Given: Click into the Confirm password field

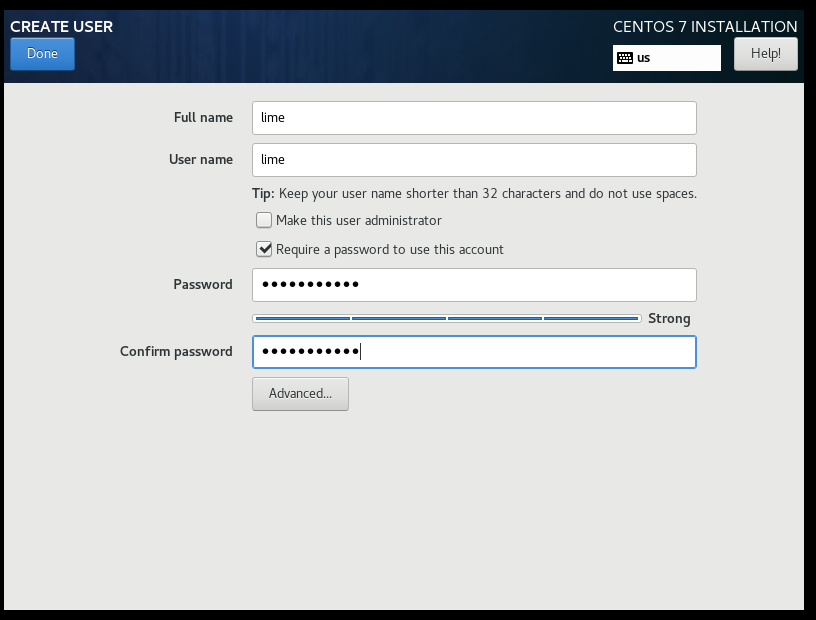Looking at the screenshot, I should [x=474, y=352].
